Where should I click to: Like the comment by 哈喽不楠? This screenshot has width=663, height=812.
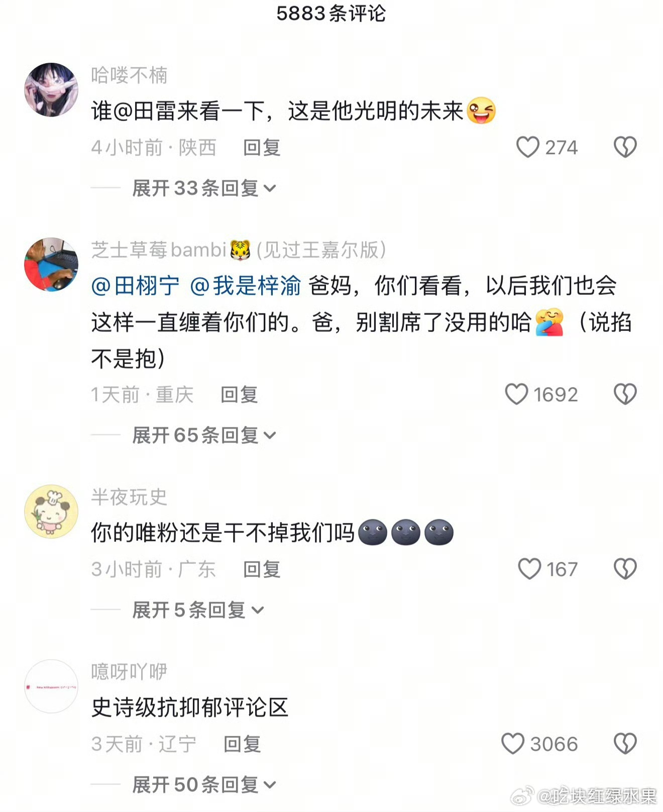coord(527,147)
